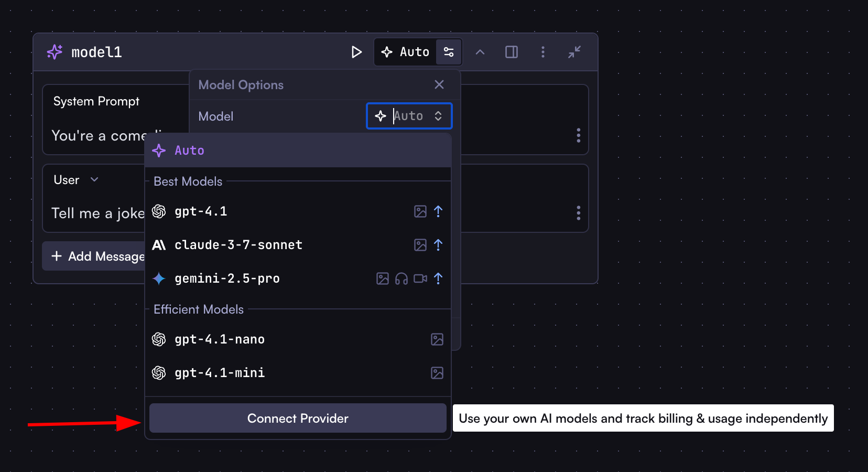Run the model1 prompt with play icon
Screen dimensions: 868x472
[356, 52]
